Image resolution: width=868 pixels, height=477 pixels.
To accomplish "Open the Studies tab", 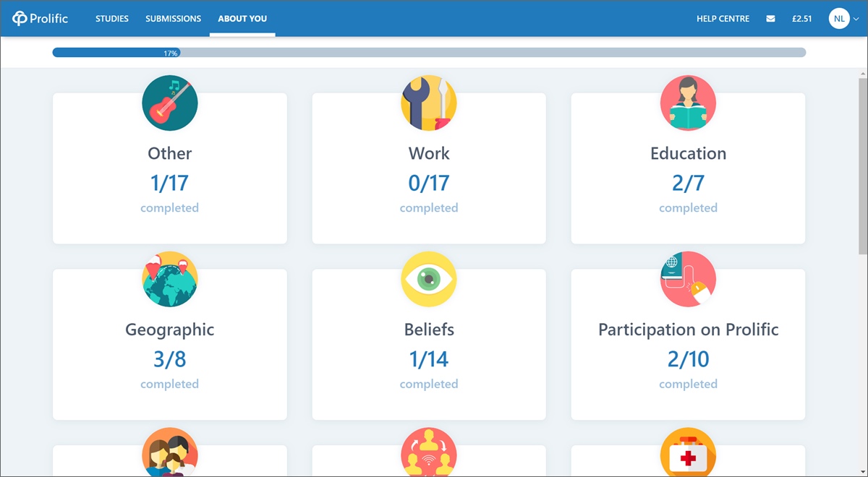I will pyautogui.click(x=112, y=19).
